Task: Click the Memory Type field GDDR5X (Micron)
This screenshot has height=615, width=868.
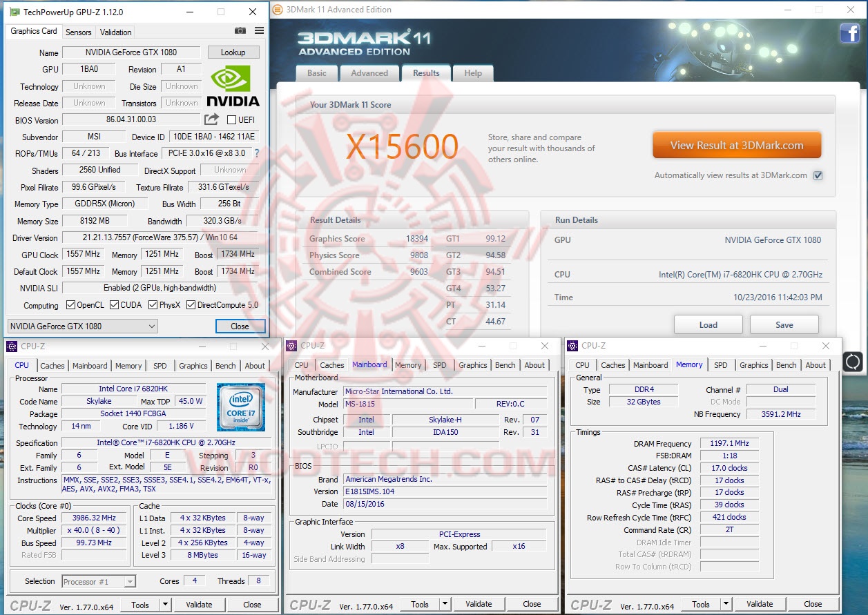Action: tap(106, 204)
